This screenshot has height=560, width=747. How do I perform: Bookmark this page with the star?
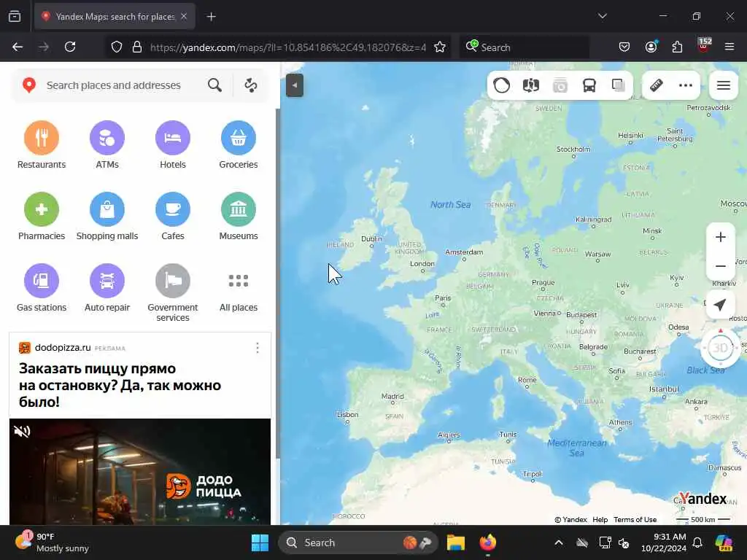tap(440, 47)
